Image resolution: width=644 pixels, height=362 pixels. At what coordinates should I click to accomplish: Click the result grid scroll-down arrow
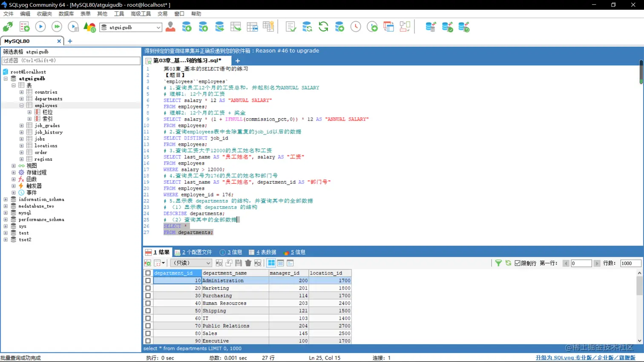point(639,341)
